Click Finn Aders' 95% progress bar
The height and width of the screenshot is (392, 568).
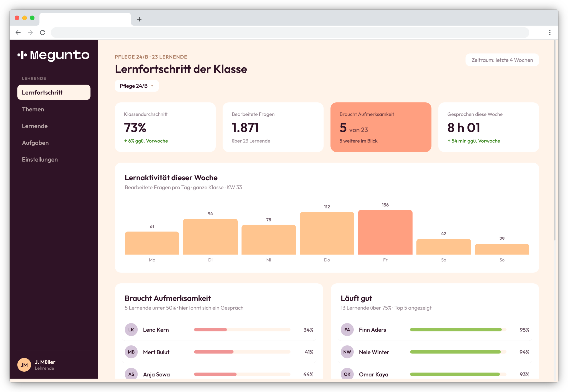click(458, 330)
